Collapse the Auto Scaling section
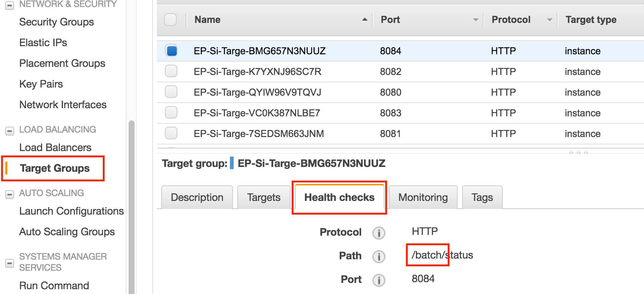 [x=10, y=194]
